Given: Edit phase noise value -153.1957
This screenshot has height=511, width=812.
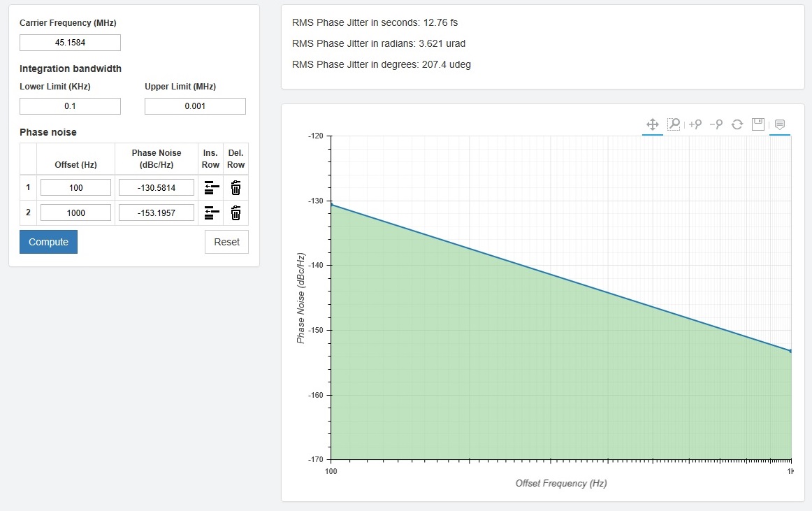Looking at the screenshot, I should click(157, 213).
